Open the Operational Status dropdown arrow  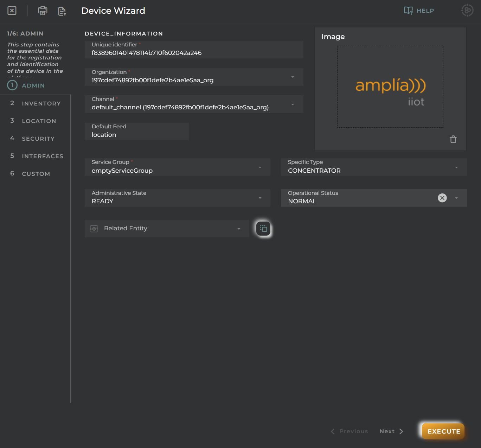pyautogui.click(x=456, y=198)
